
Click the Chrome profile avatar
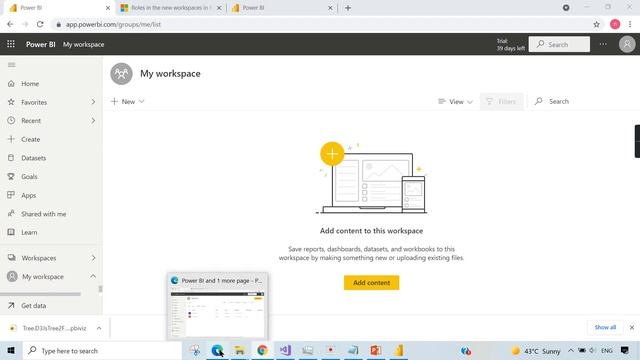click(x=615, y=24)
